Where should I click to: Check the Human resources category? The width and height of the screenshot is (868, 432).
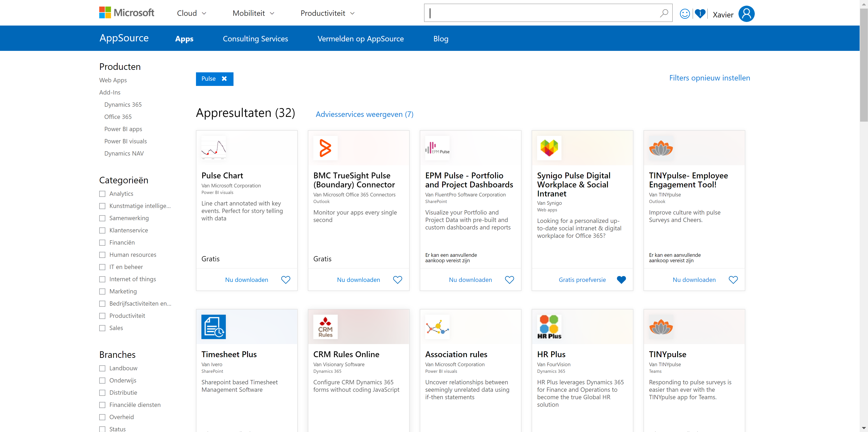pyautogui.click(x=102, y=255)
